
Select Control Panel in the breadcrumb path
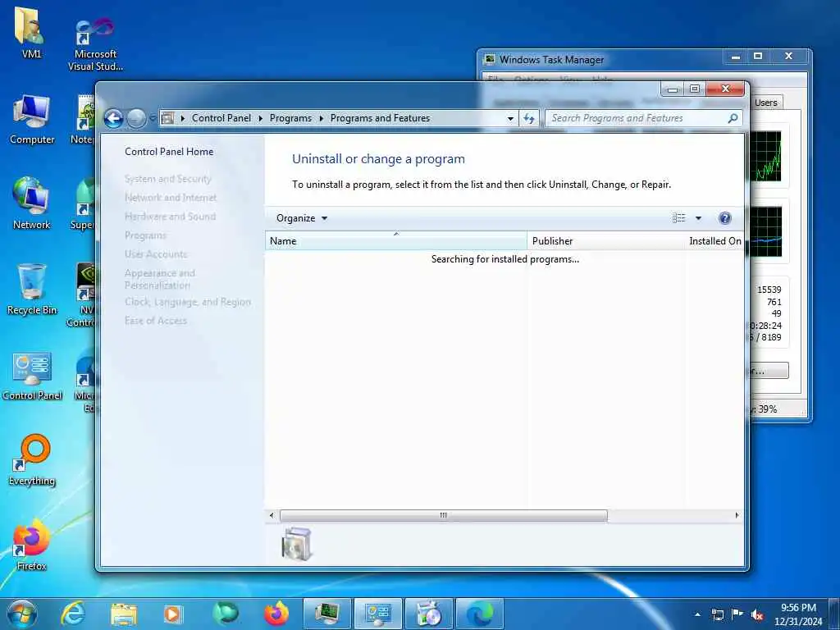221,118
